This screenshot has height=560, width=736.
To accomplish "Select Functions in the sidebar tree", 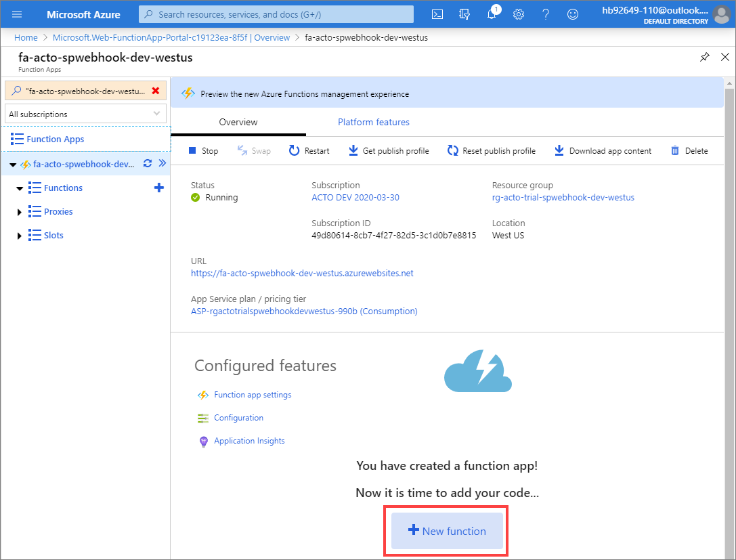I will (63, 188).
